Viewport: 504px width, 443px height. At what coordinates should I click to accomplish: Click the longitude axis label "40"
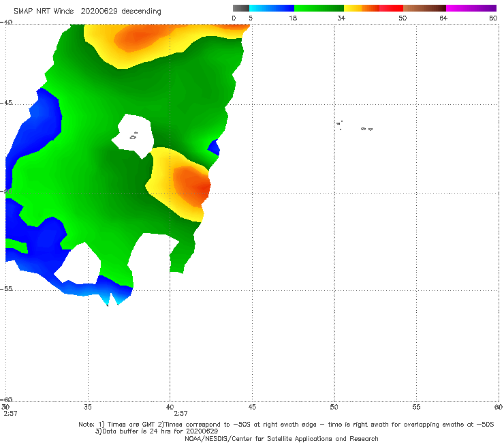click(x=170, y=407)
